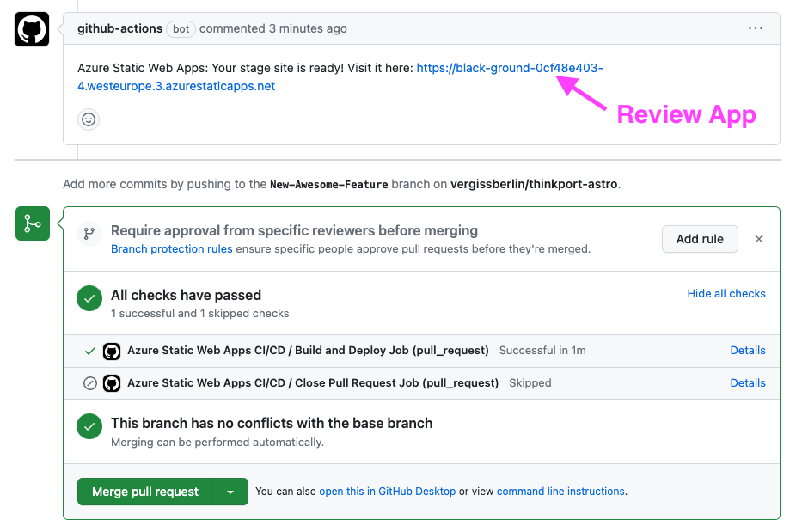
Task: Click GitHub logo beside Close Pull Request Job
Action: (x=112, y=383)
